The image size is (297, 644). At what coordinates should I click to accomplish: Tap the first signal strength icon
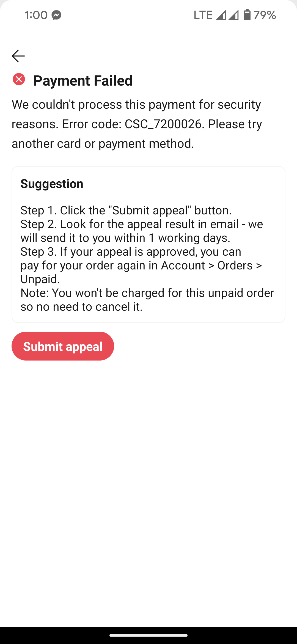221,15
